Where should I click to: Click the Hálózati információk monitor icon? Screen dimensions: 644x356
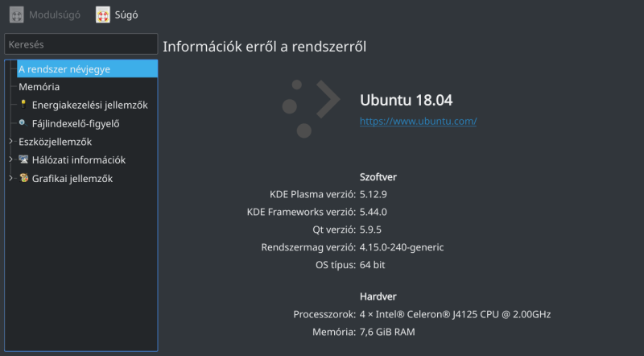(x=23, y=159)
